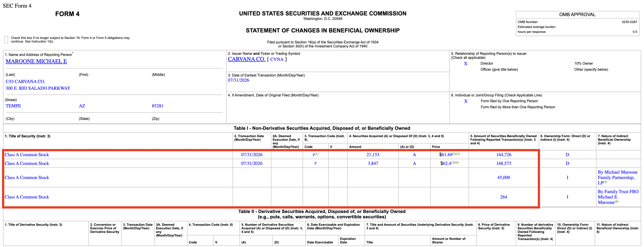Click the 45,000 indirect shares amount
This screenshot has width=644, height=247.
pyautogui.click(x=504, y=177)
